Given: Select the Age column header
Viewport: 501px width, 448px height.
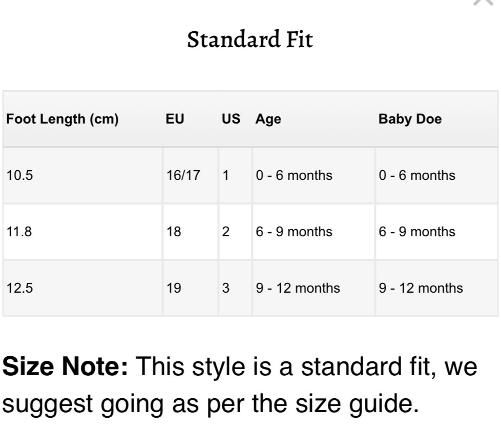Looking at the screenshot, I should coord(268,119).
